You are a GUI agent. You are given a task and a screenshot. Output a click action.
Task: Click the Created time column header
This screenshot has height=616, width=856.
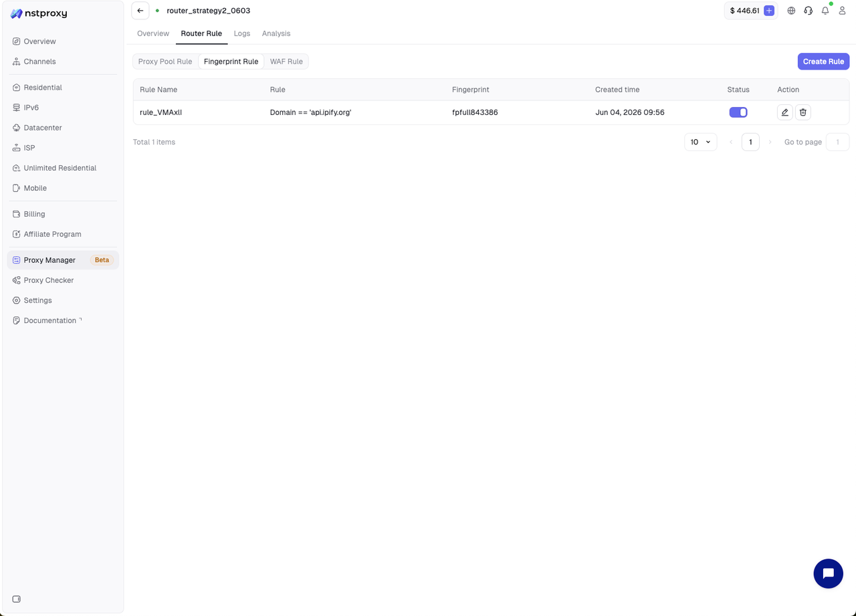click(617, 90)
